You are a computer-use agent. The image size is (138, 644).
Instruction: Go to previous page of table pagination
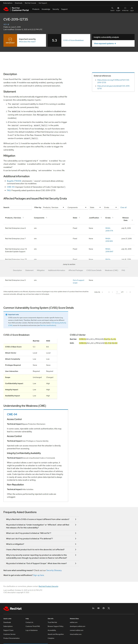click(112, 292)
